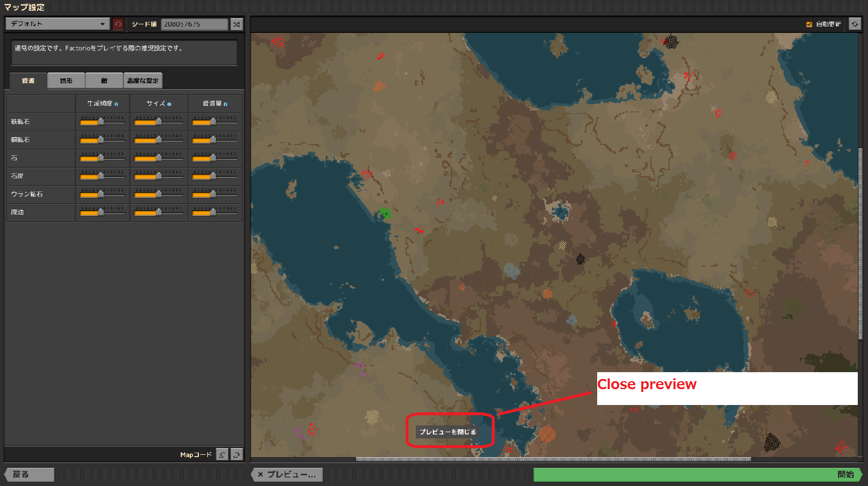
Task: Click the 鉄鉱石 frequency slider
Action: click(102, 121)
